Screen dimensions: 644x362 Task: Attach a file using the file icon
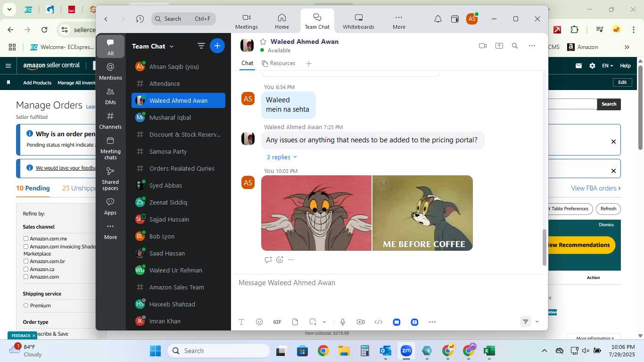(295, 322)
